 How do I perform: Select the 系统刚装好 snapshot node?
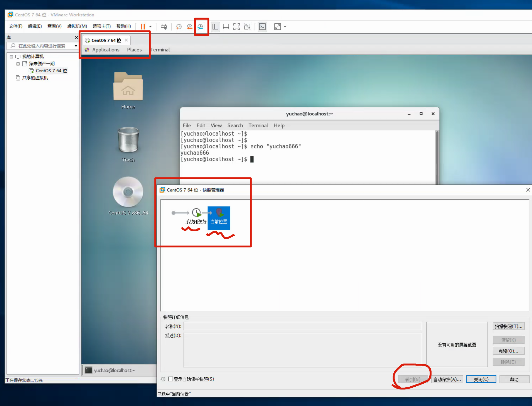tap(196, 213)
